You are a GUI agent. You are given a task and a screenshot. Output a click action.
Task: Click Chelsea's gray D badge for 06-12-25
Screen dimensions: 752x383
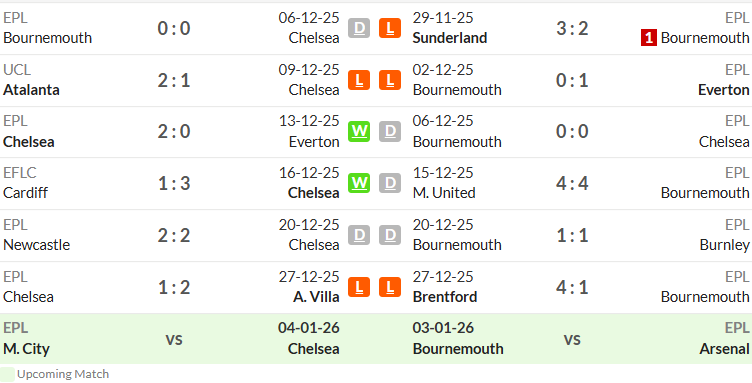coord(359,28)
